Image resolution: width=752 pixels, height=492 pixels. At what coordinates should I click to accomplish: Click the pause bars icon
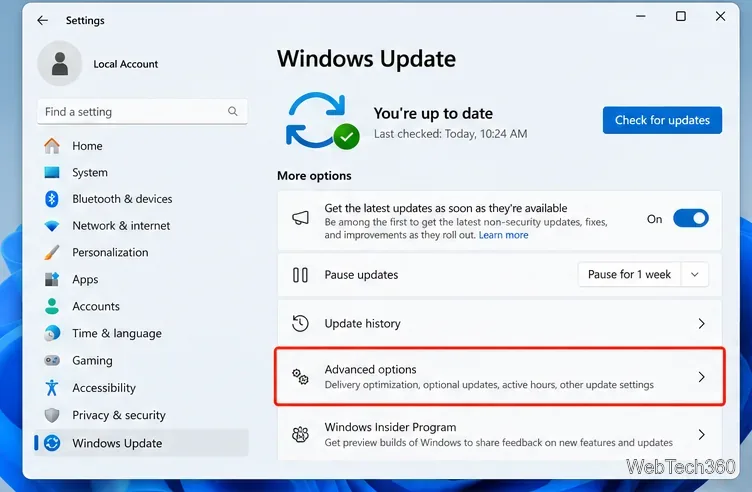(300, 275)
